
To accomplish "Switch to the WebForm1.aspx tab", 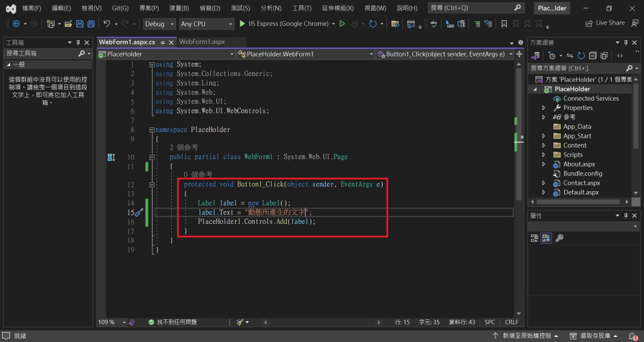I will click(202, 41).
